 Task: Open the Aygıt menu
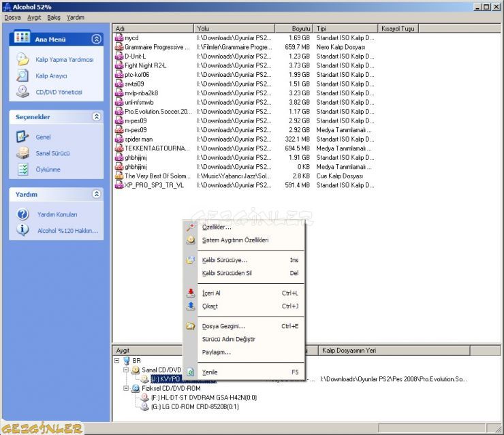34,17
